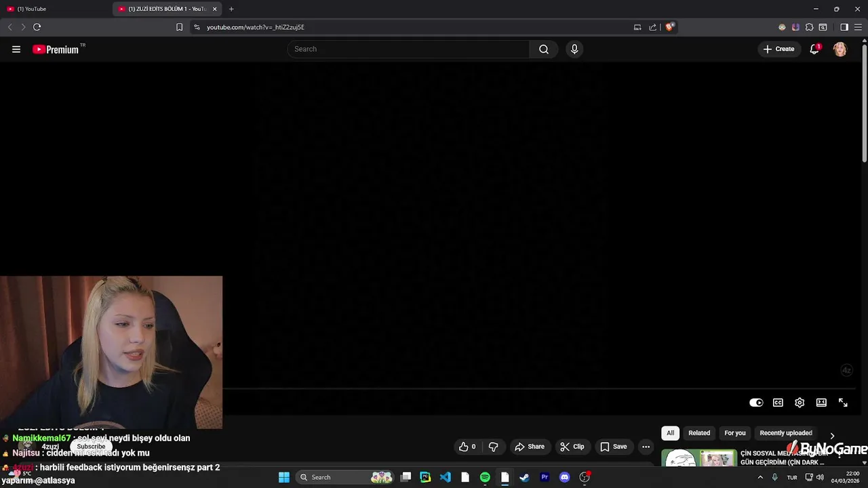Open a new browser tab
The width and height of the screenshot is (868, 488).
point(231,9)
